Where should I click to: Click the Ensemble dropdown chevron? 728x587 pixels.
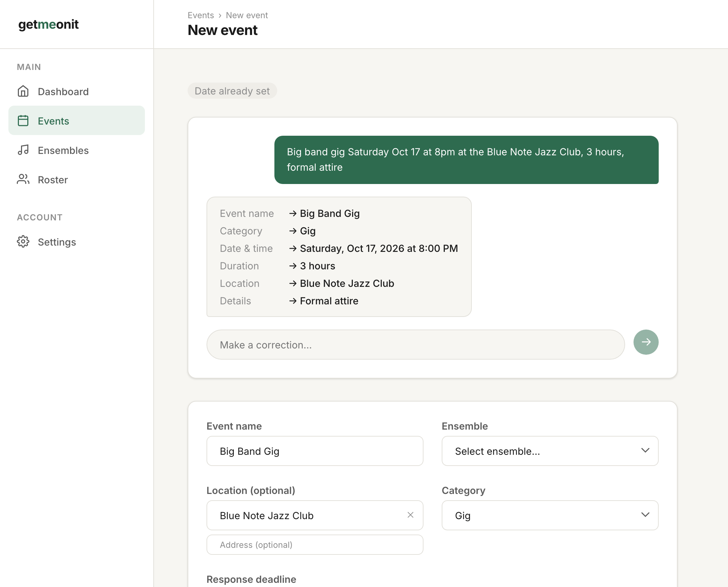click(645, 451)
